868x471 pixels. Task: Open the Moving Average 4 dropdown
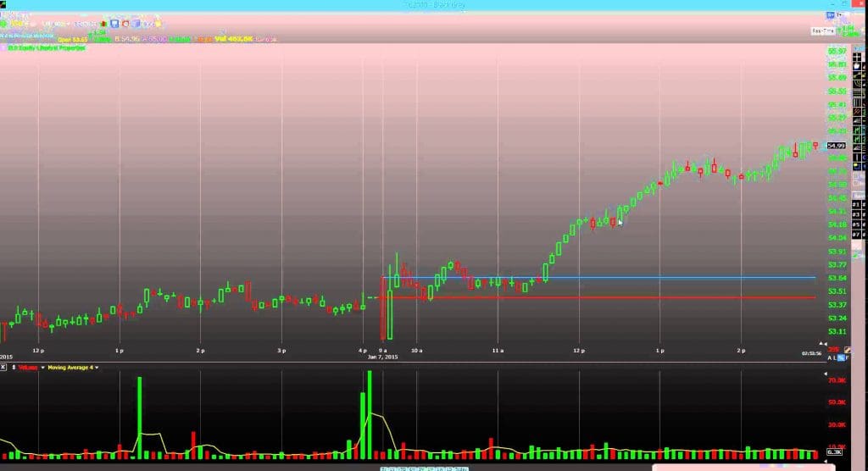click(97, 368)
